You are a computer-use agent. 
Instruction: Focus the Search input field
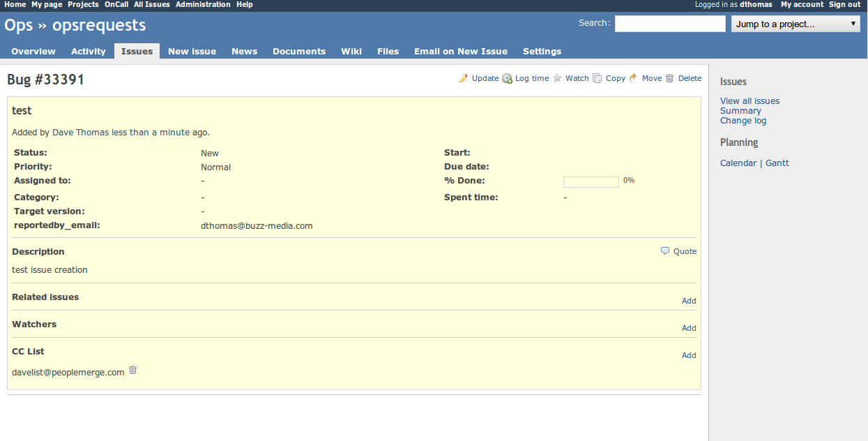coord(670,24)
